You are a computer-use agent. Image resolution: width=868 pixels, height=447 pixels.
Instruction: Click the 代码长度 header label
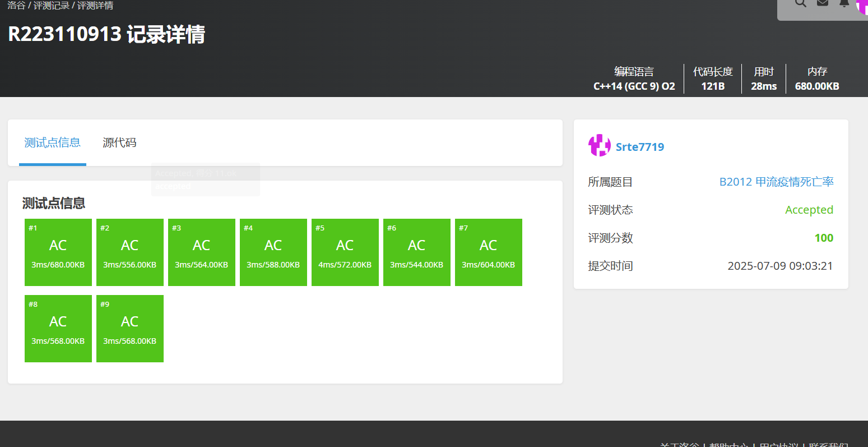(713, 71)
